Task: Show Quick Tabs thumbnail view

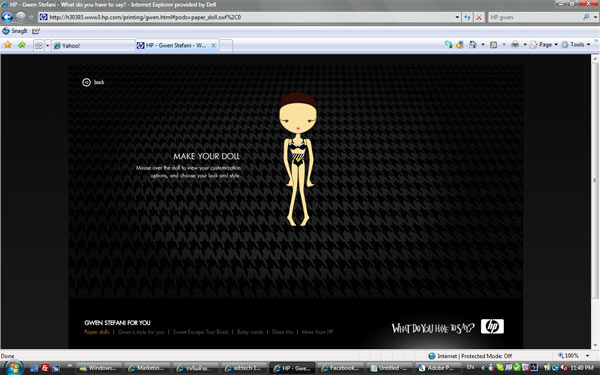Action: (39, 46)
